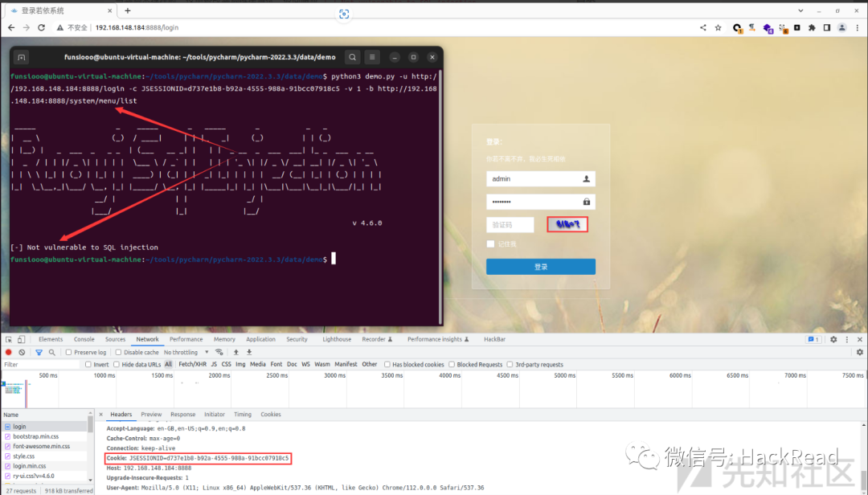Select bootstrap.min.css request
Image resolution: width=868 pixels, height=495 pixels.
click(x=44, y=436)
